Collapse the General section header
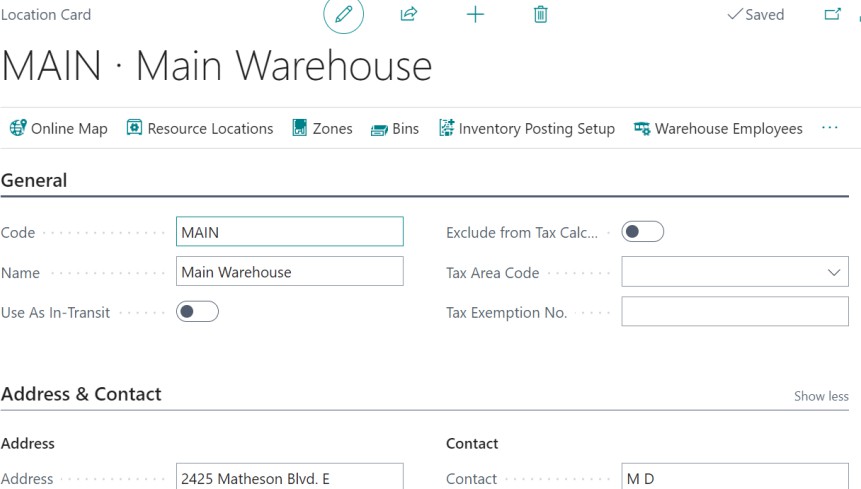The image size is (861, 489). pyautogui.click(x=35, y=181)
